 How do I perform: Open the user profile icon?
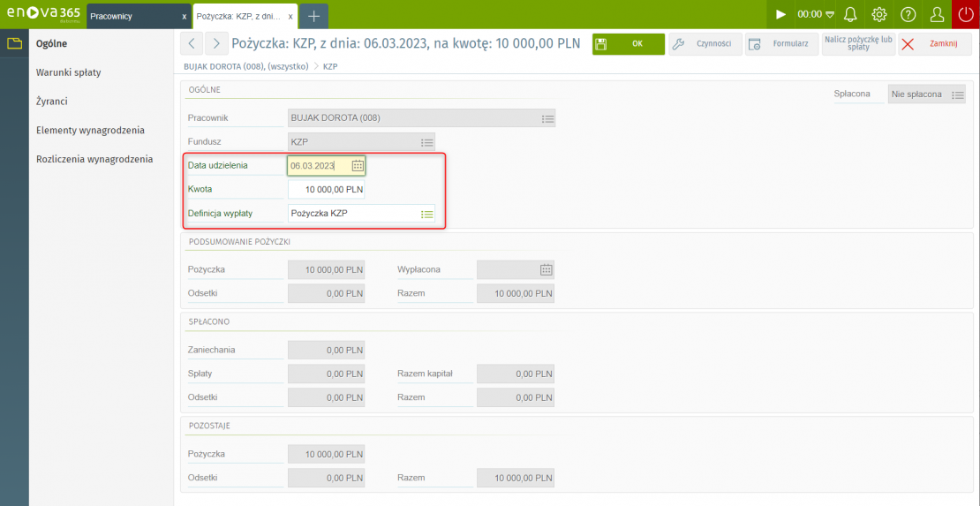[938, 14]
